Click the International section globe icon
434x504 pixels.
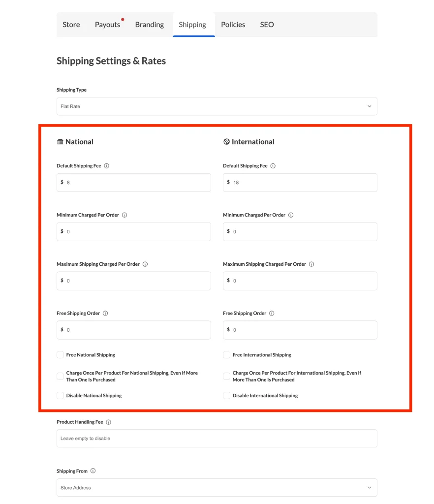tap(226, 141)
